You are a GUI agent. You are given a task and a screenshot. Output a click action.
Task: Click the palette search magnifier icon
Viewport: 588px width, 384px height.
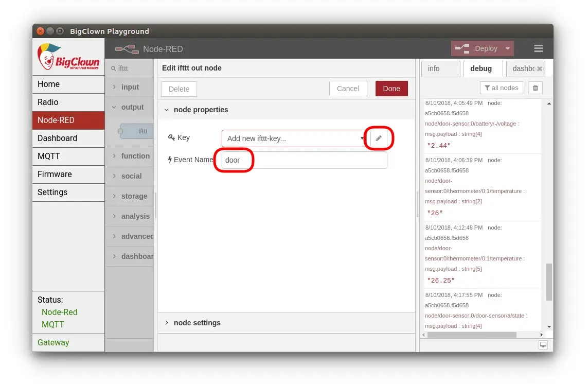click(113, 68)
